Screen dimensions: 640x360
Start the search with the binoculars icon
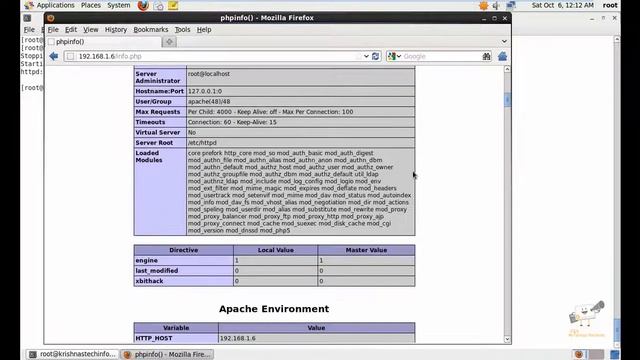(486, 56)
